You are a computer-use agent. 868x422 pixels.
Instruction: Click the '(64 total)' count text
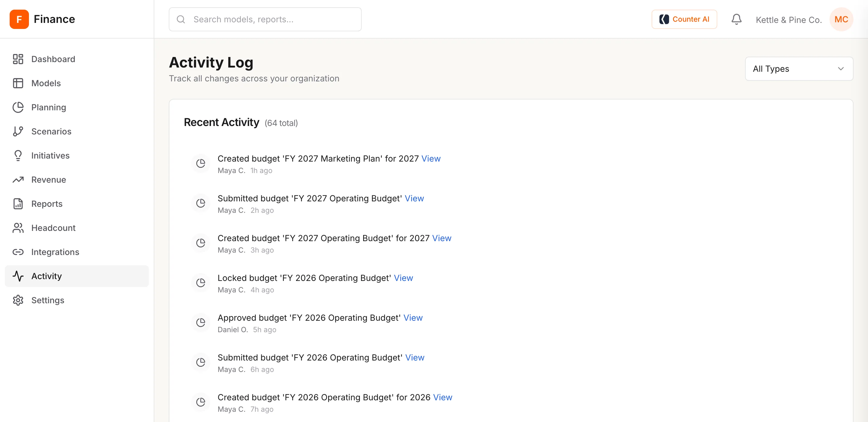(281, 123)
